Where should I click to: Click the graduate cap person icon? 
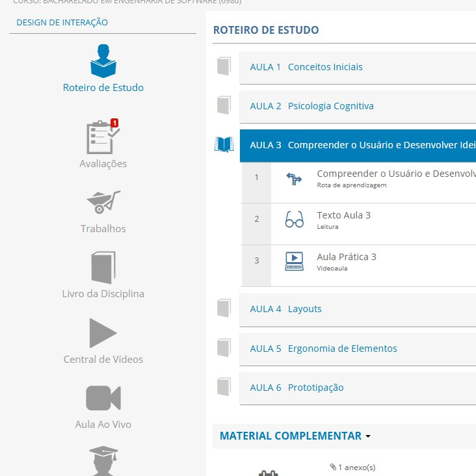(103, 460)
